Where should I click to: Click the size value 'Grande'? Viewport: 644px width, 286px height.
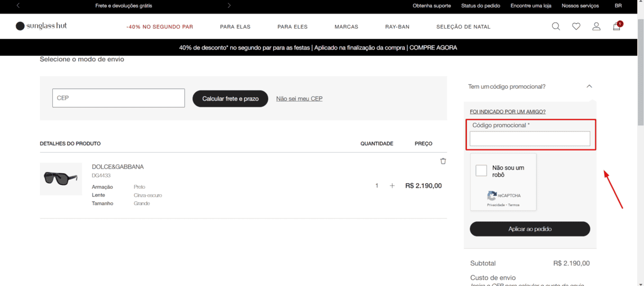142,203
